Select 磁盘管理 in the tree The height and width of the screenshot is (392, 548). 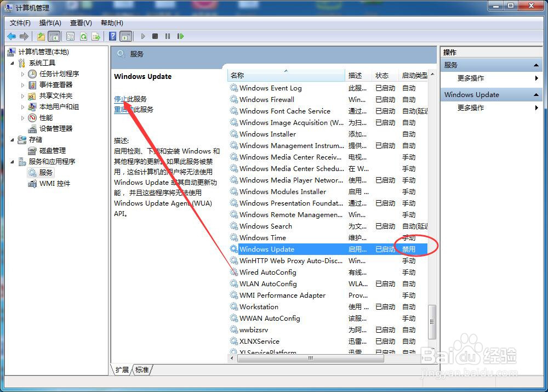click(53, 150)
